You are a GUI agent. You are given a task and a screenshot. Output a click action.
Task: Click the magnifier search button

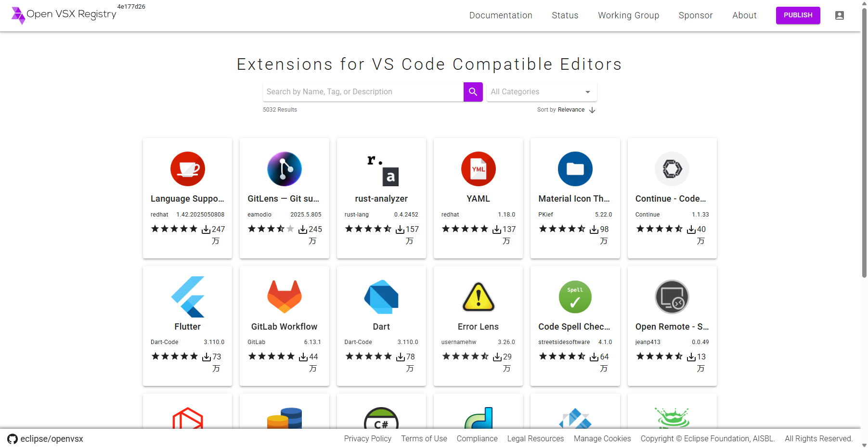473,92
